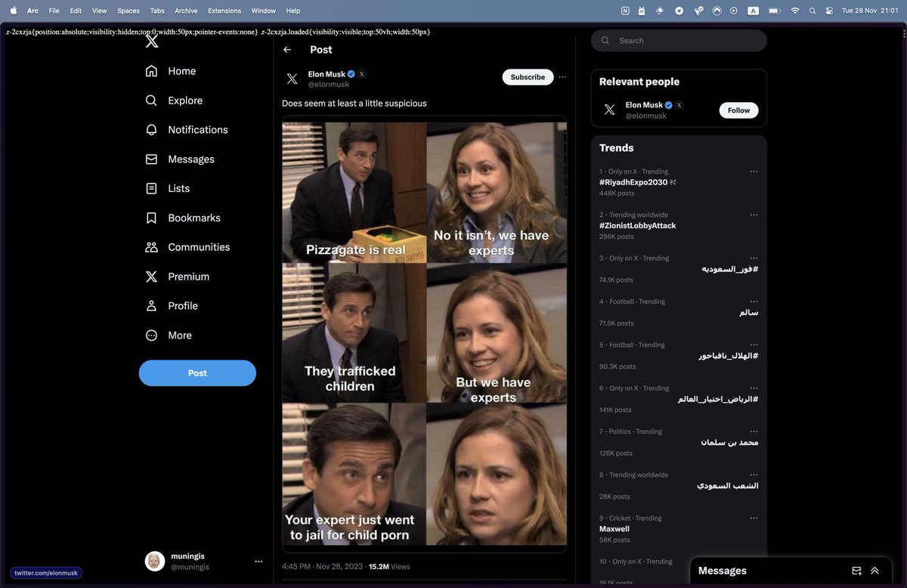Open options for the trend with 141K posts
The height and width of the screenshot is (588, 907).
pos(754,388)
